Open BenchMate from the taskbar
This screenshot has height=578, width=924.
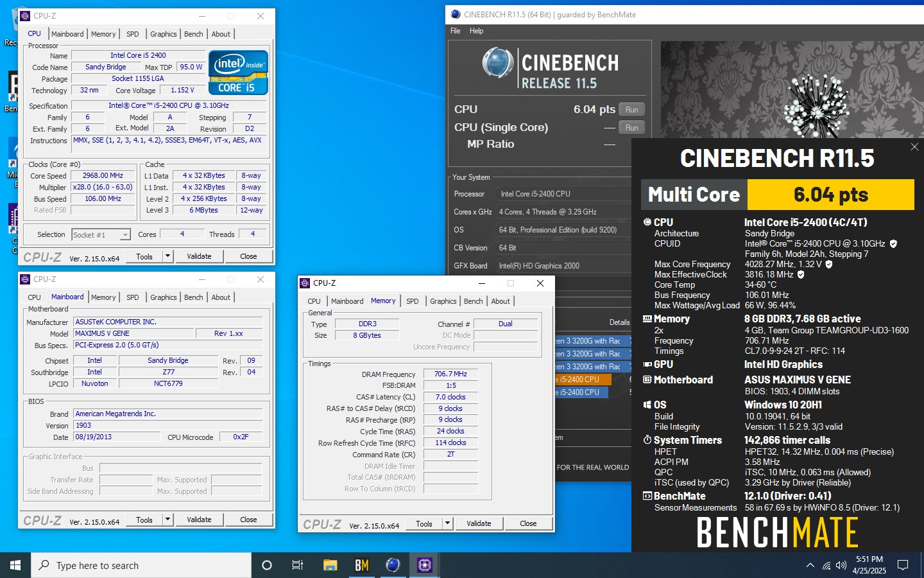pyautogui.click(x=362, y=565)
